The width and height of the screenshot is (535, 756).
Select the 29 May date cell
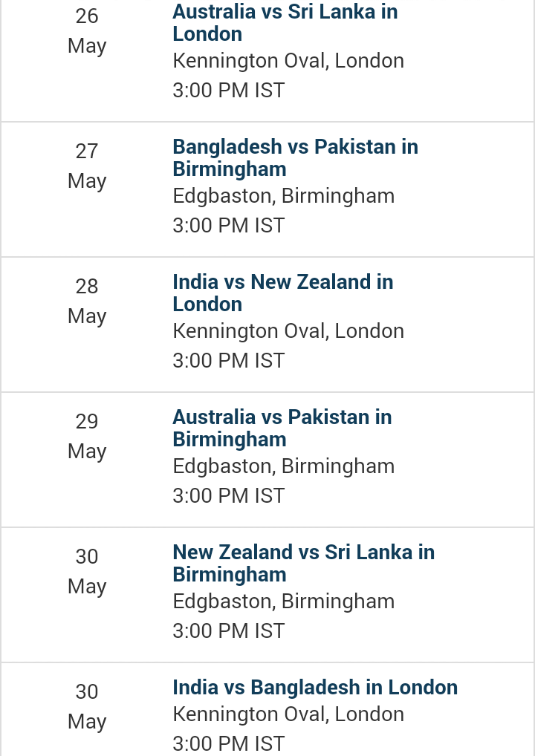[x=87, y=436]
